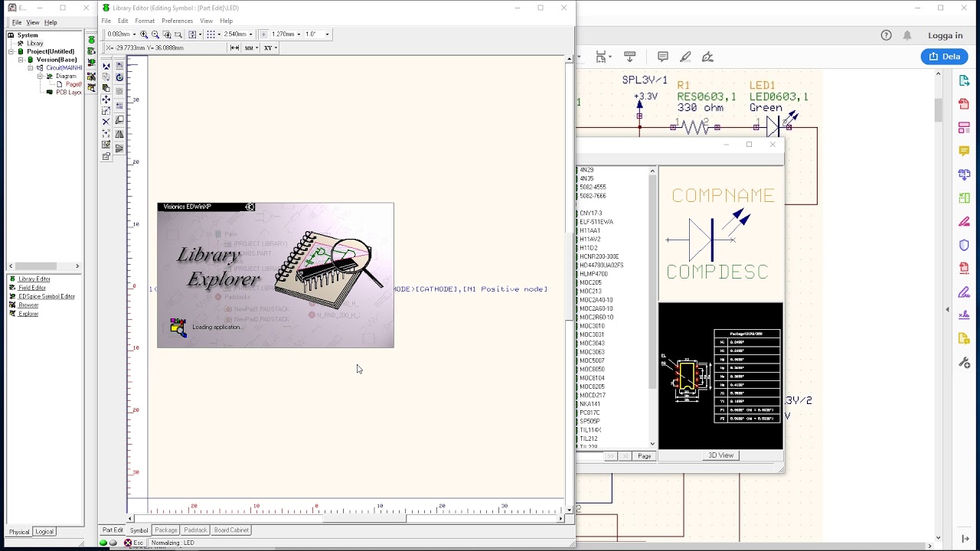Click the Dela share button in Acrobat
980x551 pixels.
945,56
